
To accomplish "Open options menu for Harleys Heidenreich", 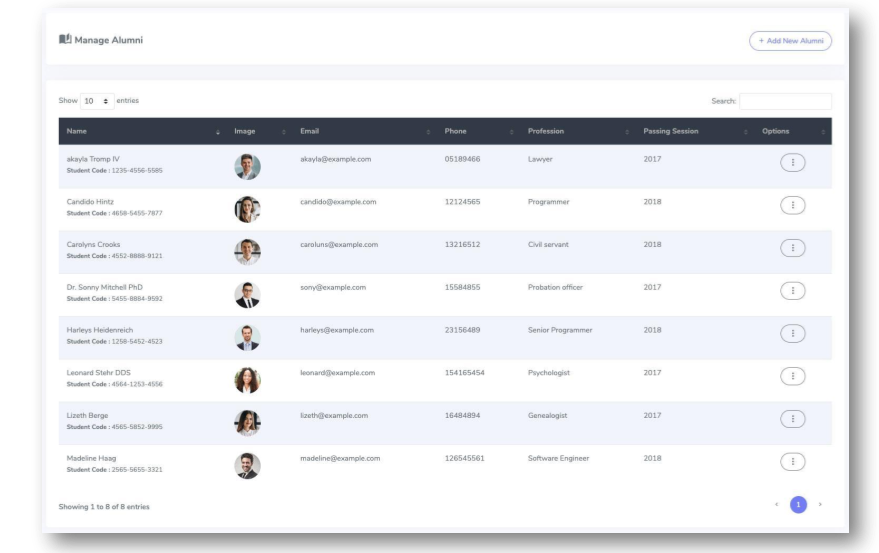I will click(x=792, y=333).
